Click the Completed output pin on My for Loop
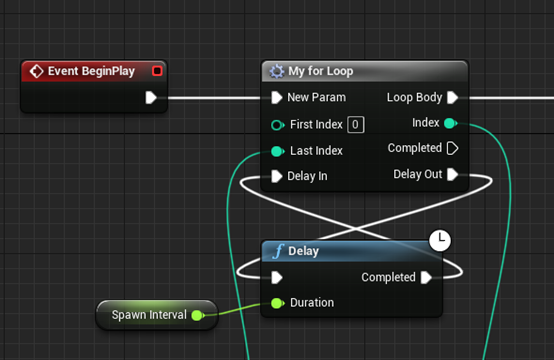 tap(453, 148)
